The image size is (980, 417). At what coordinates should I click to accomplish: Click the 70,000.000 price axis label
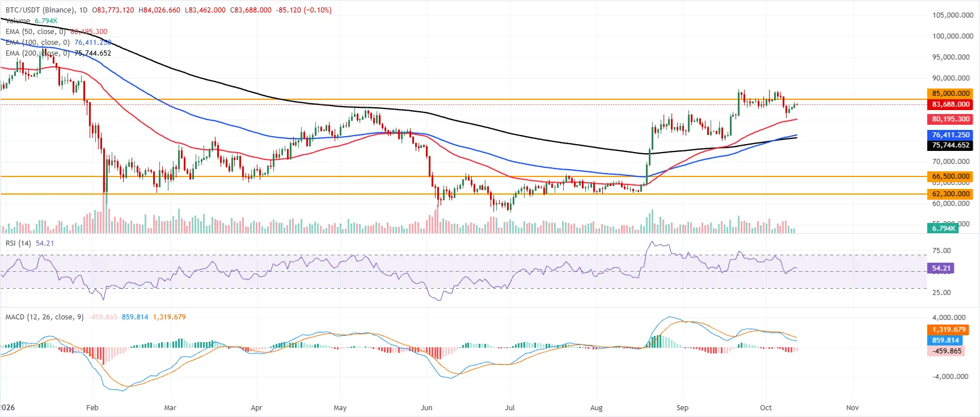[951, 162]
